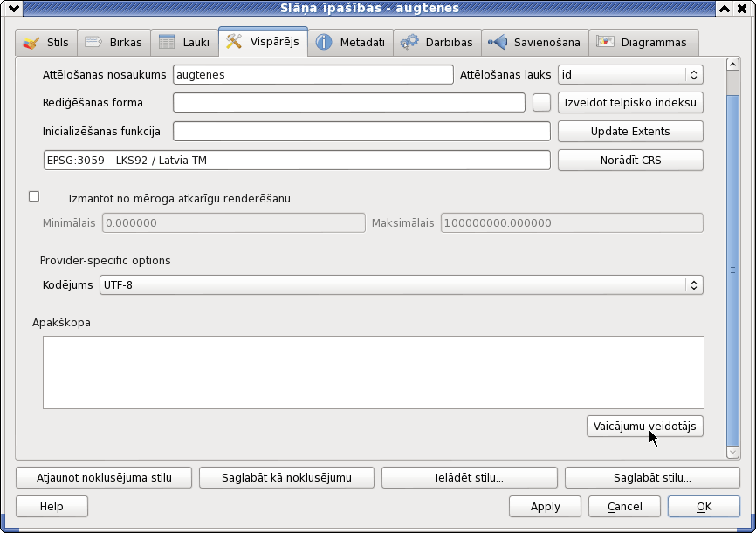Open Vaicājumu veidotājs query builder

(x=644, y=427)
